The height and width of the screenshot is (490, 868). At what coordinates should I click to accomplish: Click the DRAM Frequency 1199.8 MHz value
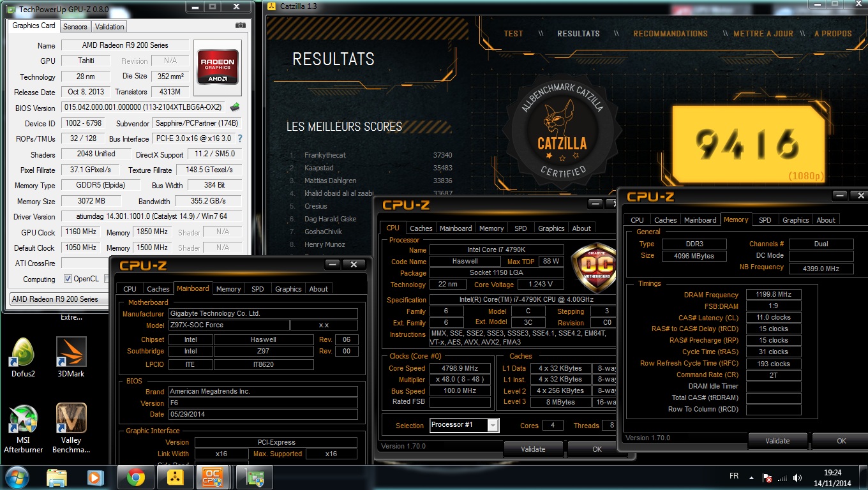point(774,295)
